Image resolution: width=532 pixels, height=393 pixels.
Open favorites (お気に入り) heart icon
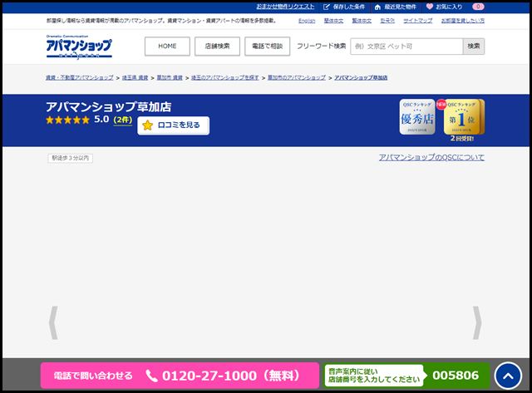click(x=444, y=7)
